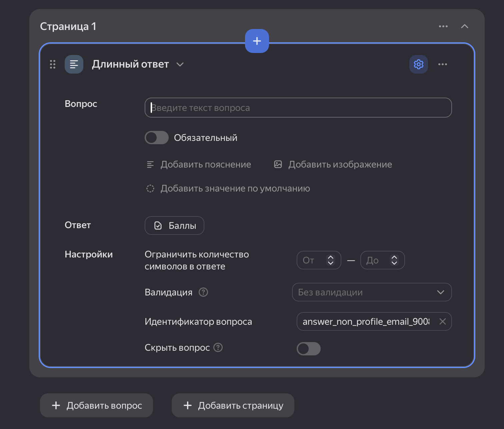
Task: Toggle the Скрыть вопрос switch
Action: 308,349
